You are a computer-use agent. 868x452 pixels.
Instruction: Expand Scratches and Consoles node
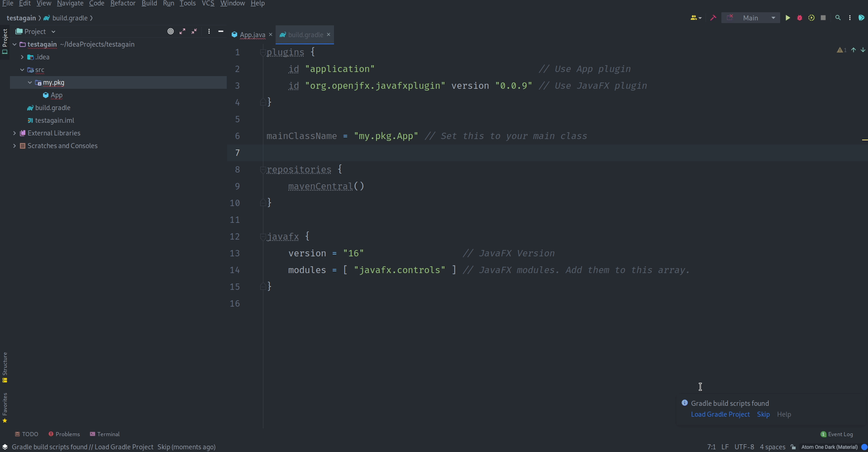(x=14, y=146)
